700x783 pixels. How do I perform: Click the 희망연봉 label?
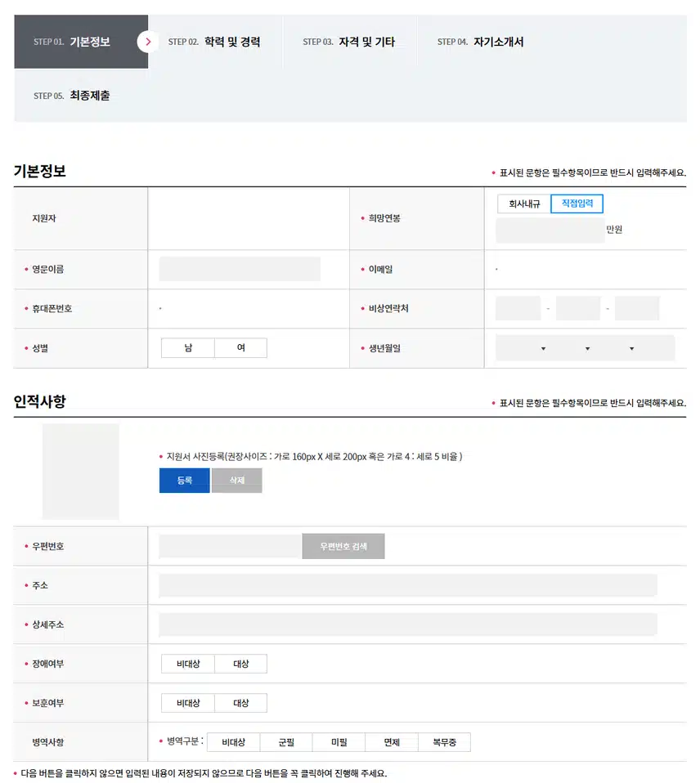point(384,218)
